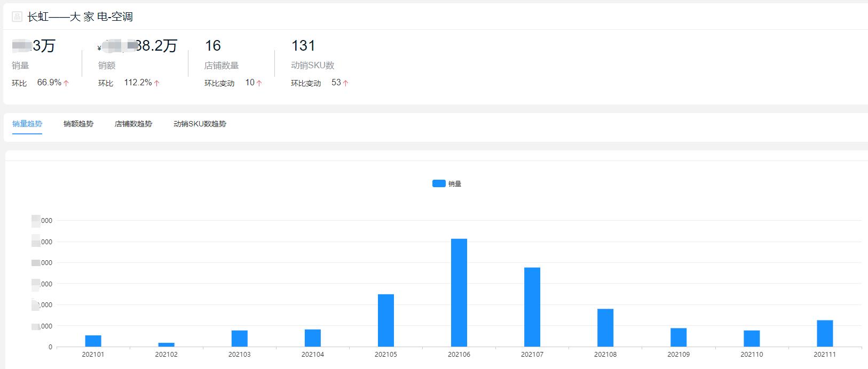Click the 112.2% 环比 sales amount change
This screenshot has height=369, width=868.
[138, 83]
